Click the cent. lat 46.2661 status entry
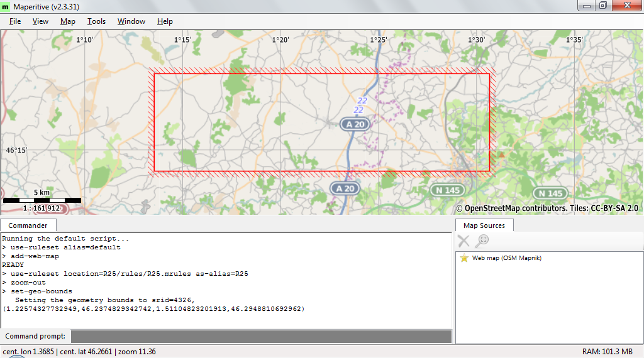This screenshot has width=644, height=358. (86, 352)
